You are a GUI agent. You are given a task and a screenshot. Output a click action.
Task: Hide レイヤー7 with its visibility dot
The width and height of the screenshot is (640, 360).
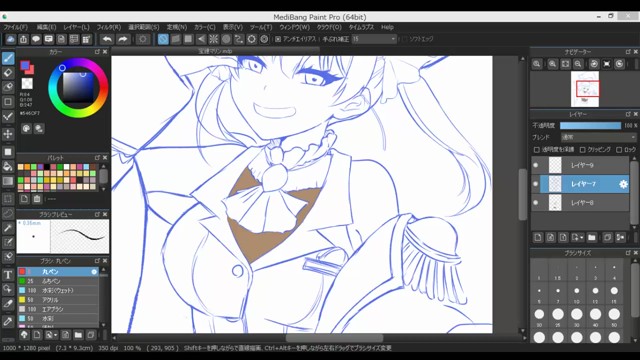[x=536, y=184]
